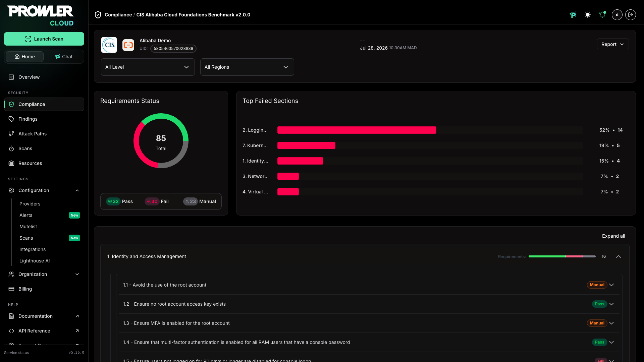644x362 pixels.
Task: Click the UID 5805463570028839 badge
Action: click(173, 49)
